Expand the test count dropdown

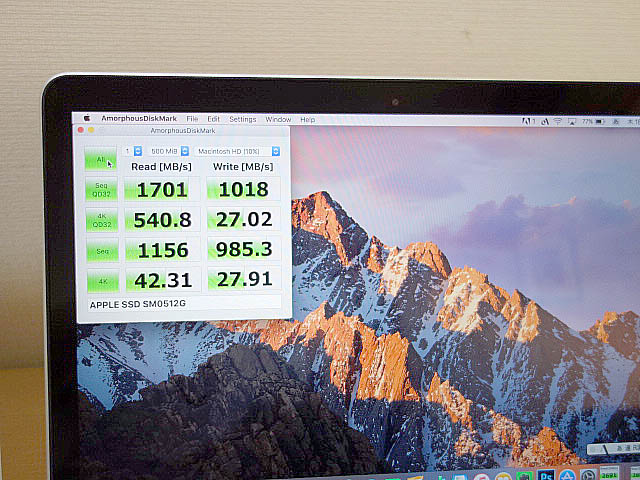133,151
